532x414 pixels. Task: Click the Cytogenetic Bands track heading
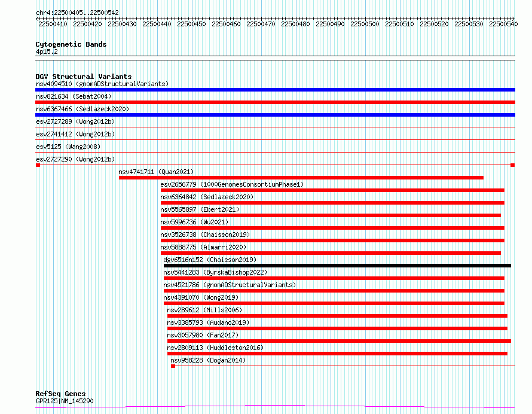pos(71,44)
